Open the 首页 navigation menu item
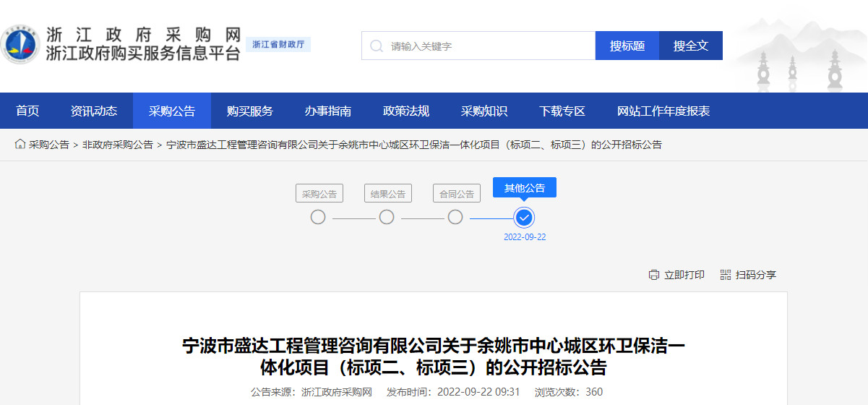The height and width of the screenshot is (405, 868). (27, 111)
